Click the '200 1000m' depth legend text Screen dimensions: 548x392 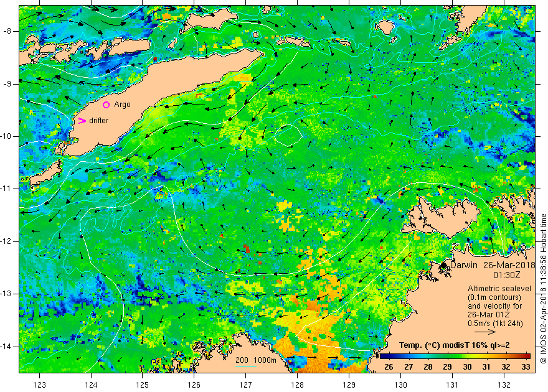(255, 360)
